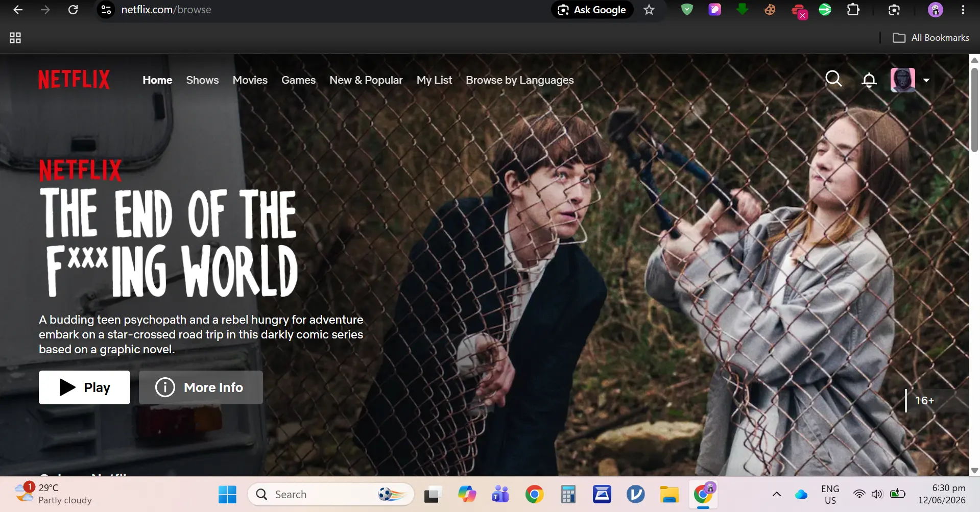This screenshot has width=980, height=512.
Task: Click the page vertical scrollbar thumb
Action: [974, 110]
